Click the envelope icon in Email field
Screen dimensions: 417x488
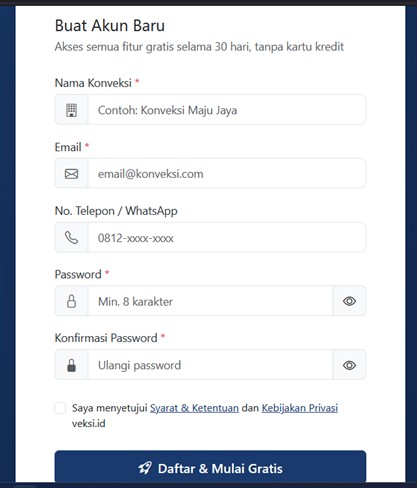point(71,174)
